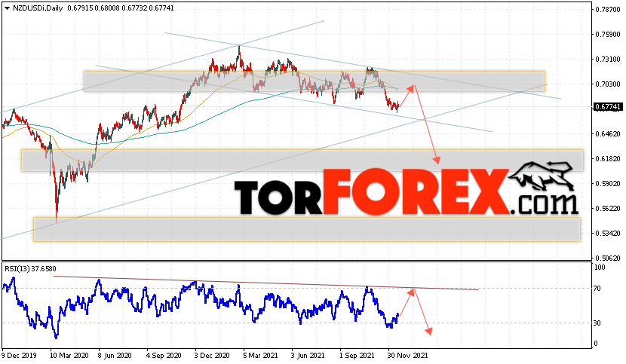Click the 3 Jun 2021 date label

coord(308,356)
